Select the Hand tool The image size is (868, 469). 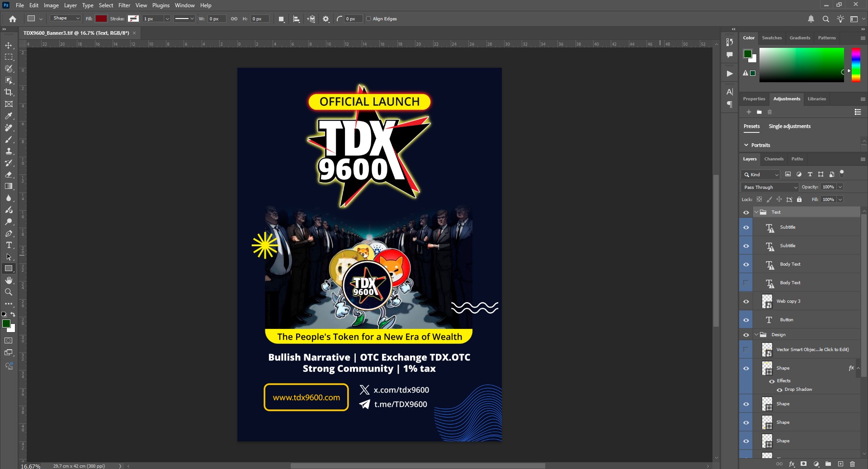coord(9,280)
